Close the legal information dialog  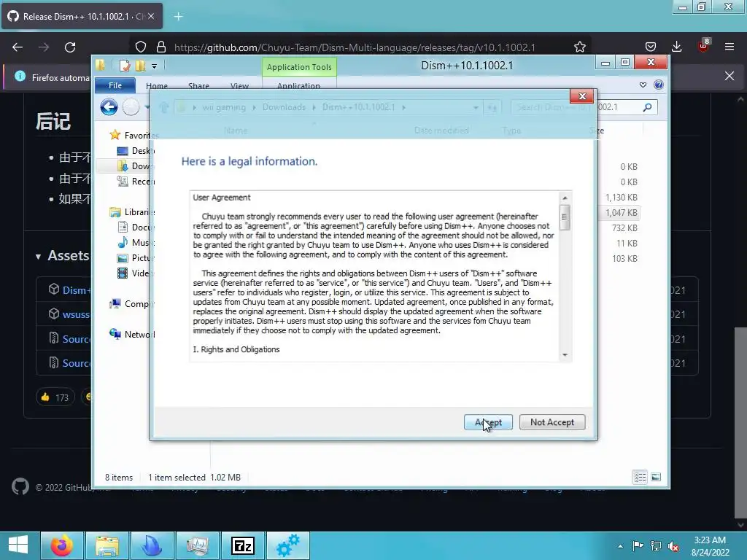[x=582, y=96]
